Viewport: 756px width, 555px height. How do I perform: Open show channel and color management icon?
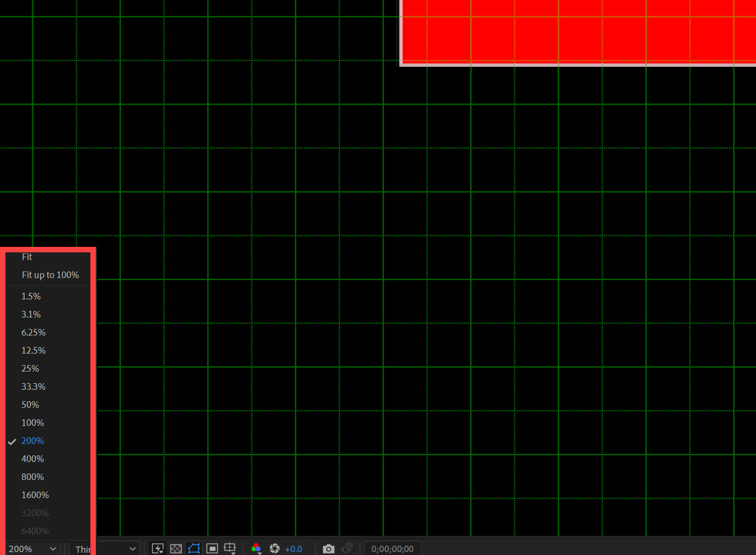tap(256, 548)
